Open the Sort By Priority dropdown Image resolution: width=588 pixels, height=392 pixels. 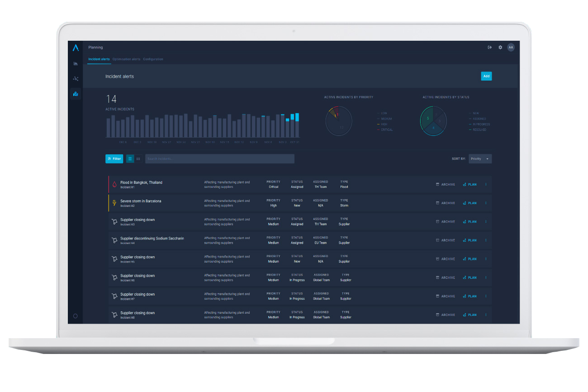tap(480, 159)
